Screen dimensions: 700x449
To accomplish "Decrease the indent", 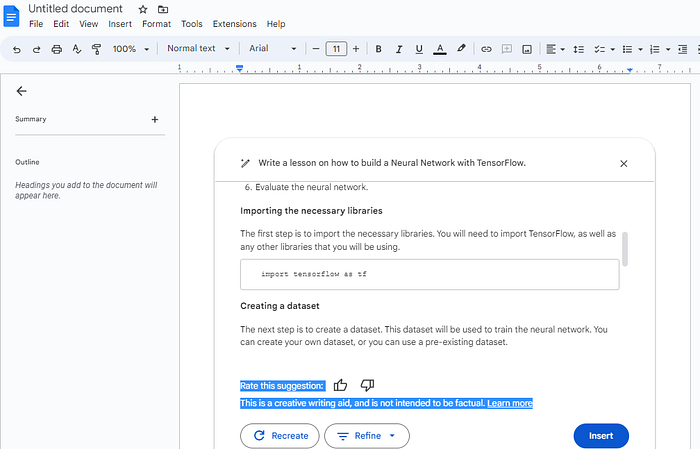I will (683, 49).
